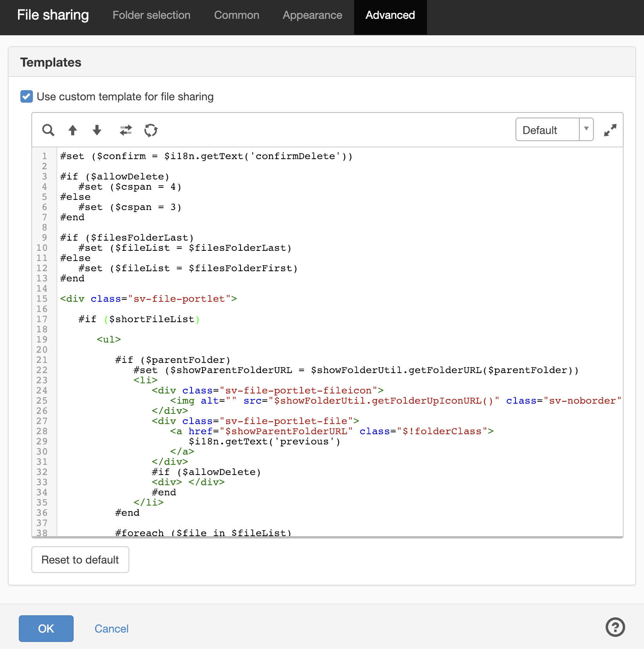Click the sv-file-portlet-fileicon div line
Viewport: 644px width, 649px height.
coord(268,390)
